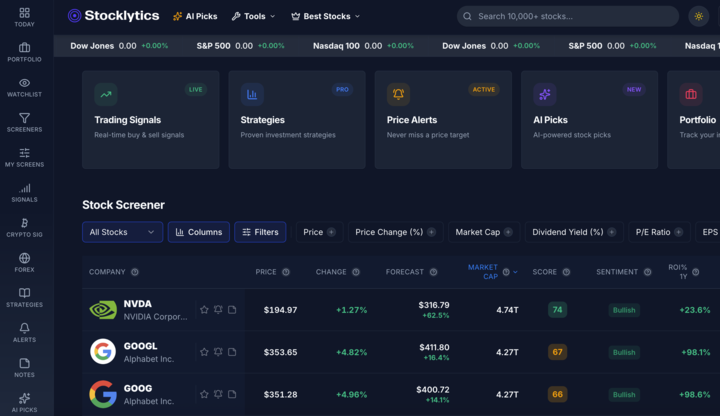Click the first Dow Jones ticker entry
Image resolution: width=720 pixels, height=416 pixels.
coord(119,46)
